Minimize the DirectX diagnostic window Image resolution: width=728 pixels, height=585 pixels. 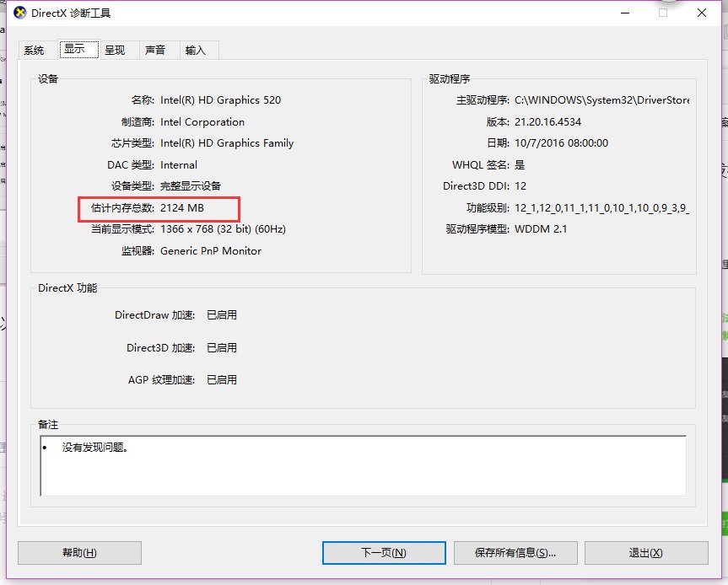coord(625,13)
